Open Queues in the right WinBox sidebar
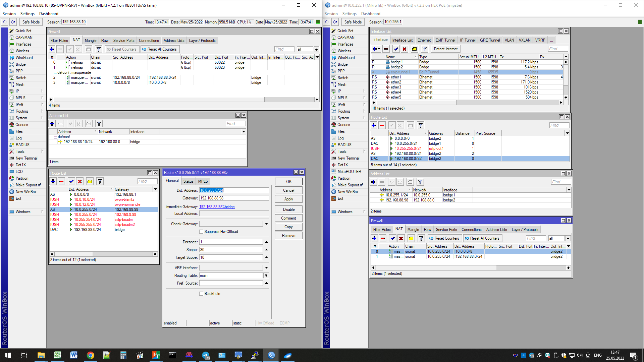Image resolution: width=644 pixels, height=362 pixels. click(x=344, y=125)
